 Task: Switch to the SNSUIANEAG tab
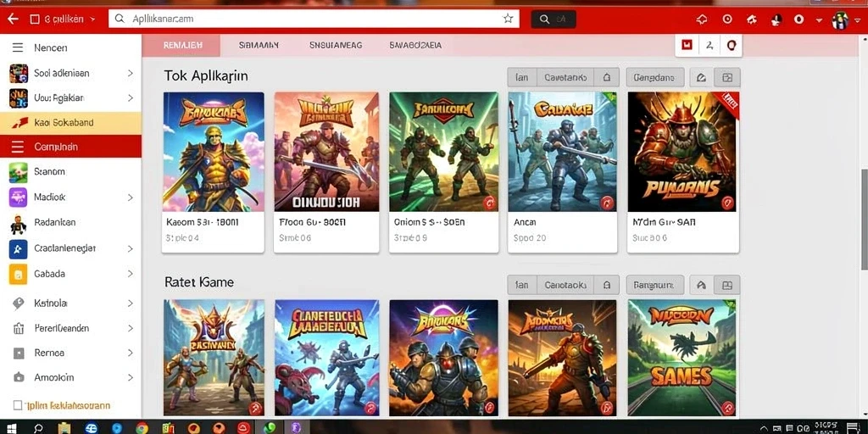pos(336,46)
